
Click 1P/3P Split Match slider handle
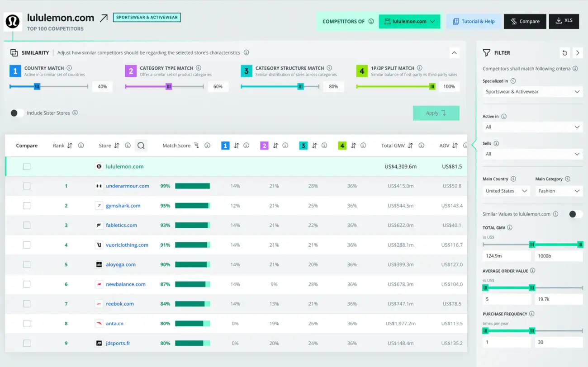pos(432,86)
